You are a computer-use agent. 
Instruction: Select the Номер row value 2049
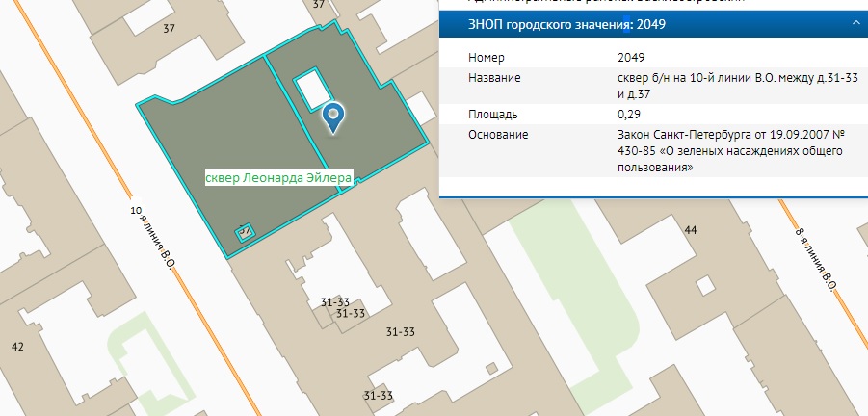631,58
